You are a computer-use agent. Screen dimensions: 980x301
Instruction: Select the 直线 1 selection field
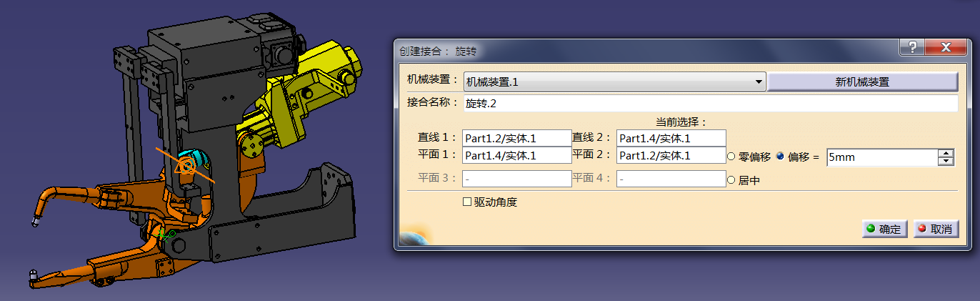pos(517,138)
